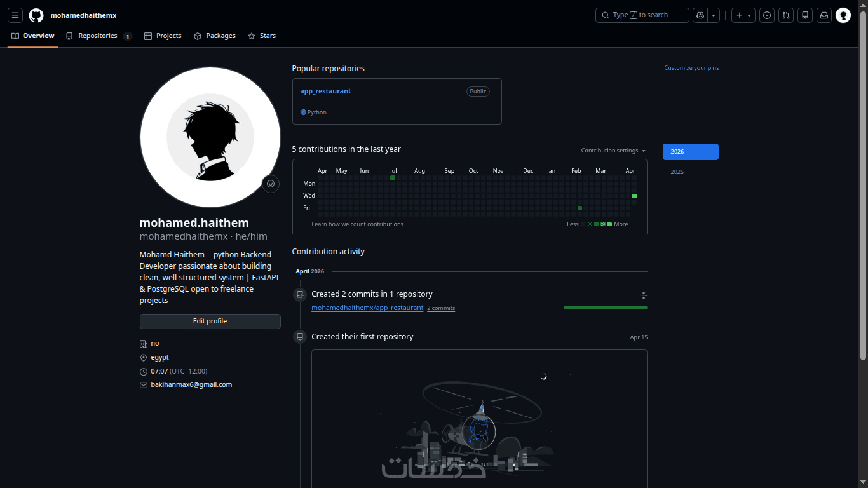Viewport: 868px width, 488px height.
Task: Click the repository icon beside 'Created their first repository'
Action: pyautogui.click(x=300, y=337)
